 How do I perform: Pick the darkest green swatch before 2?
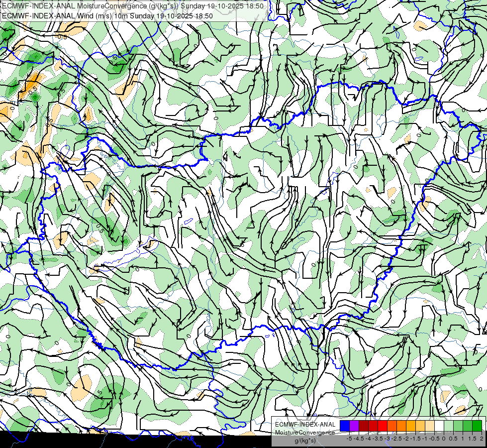click(477, 426)
